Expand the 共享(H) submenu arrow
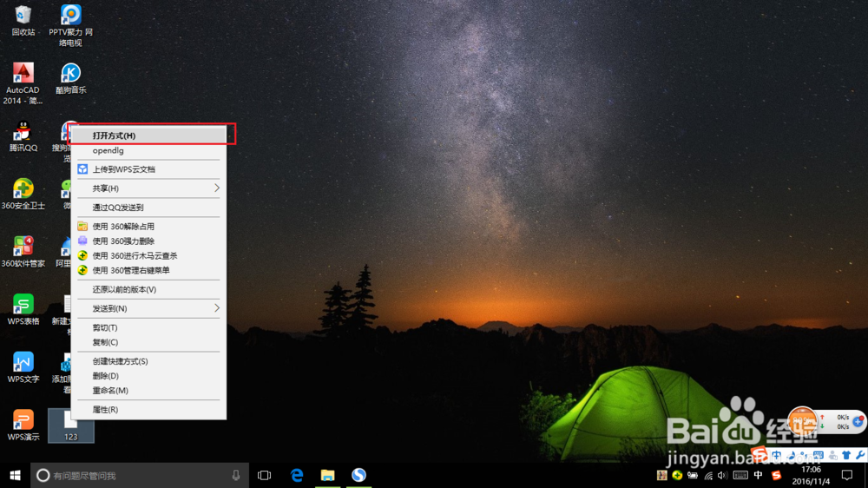The image size is (868, 488). (x=216, y=188)
